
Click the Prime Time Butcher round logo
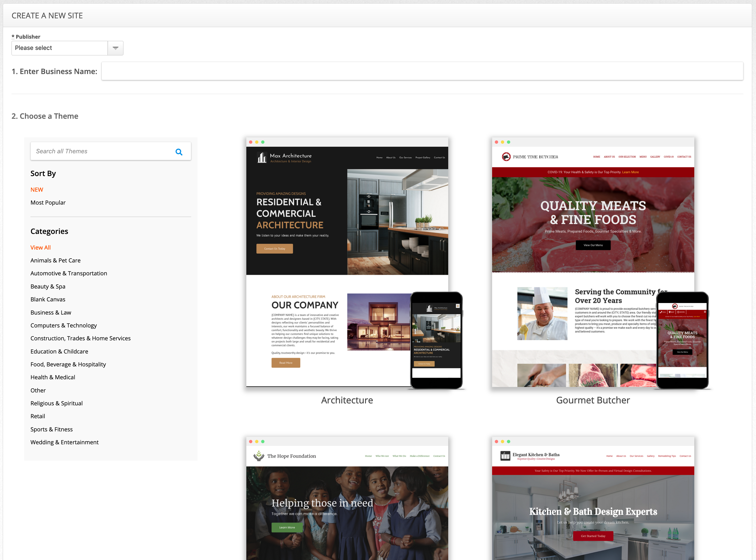click(x=506, y=157)
